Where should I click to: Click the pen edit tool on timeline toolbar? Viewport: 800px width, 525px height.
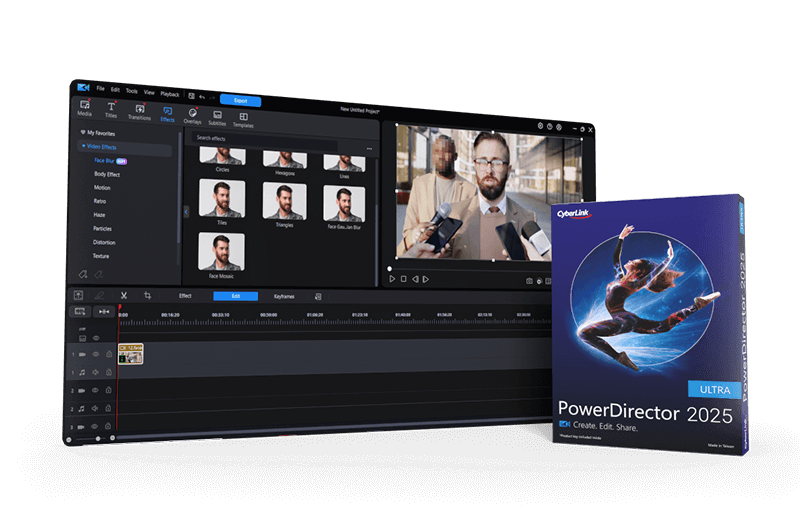(99, 295)
